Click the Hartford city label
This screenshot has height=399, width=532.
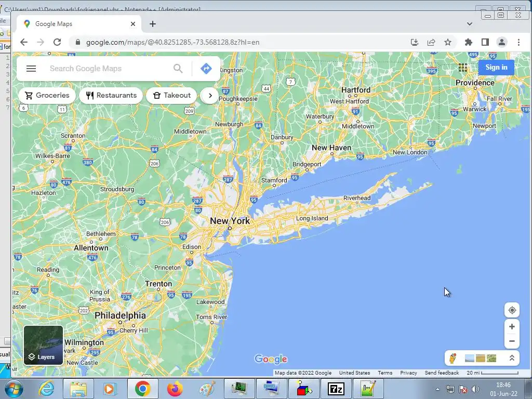click(x=356, y=90)
